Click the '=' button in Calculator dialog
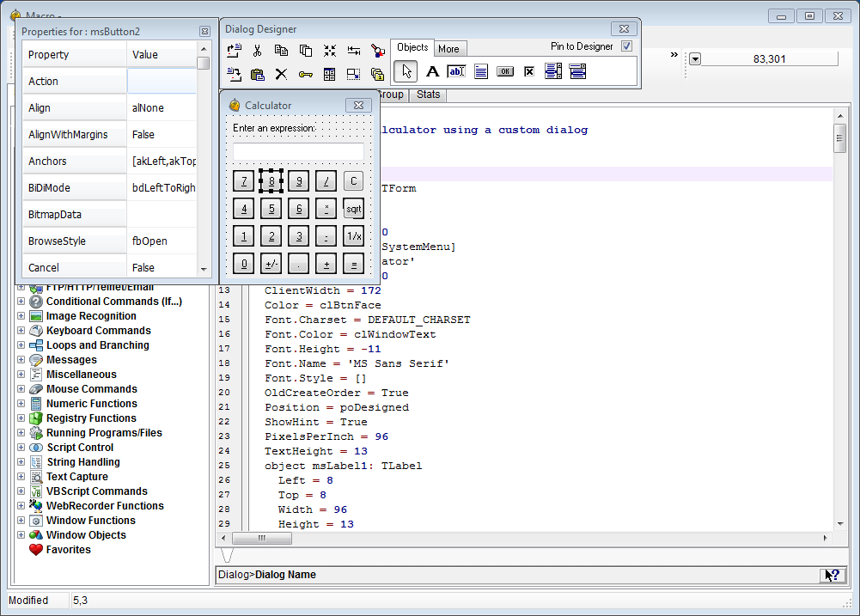Viewport: 860px width, 616px height. click(354, 264)
